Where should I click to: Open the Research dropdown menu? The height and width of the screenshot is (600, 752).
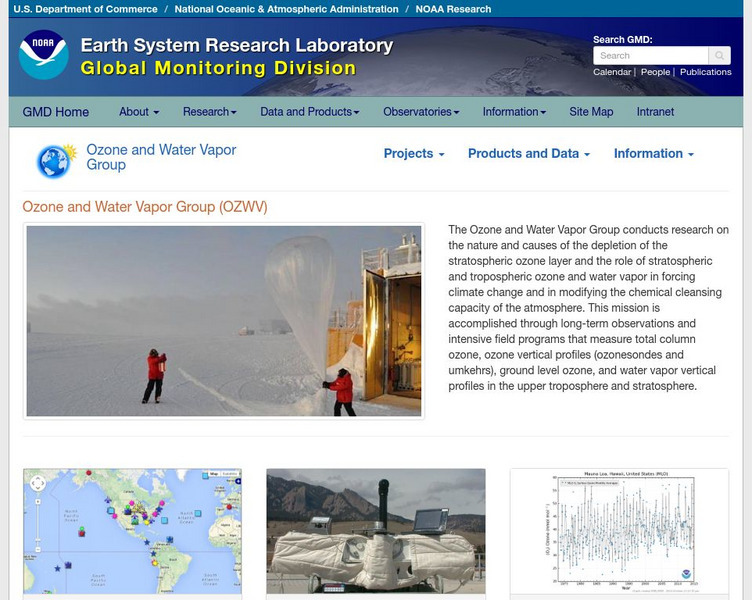(x=210, y=112)
